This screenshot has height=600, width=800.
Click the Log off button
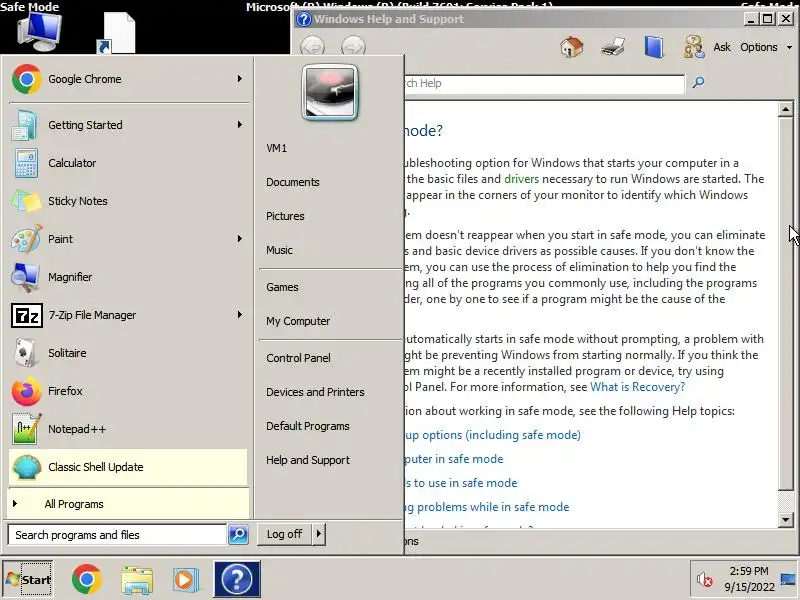285,534
